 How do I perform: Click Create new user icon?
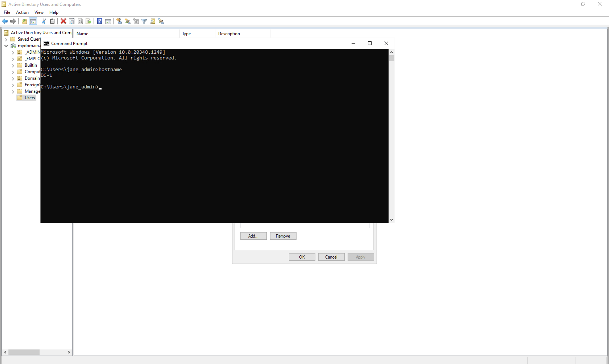119,21
